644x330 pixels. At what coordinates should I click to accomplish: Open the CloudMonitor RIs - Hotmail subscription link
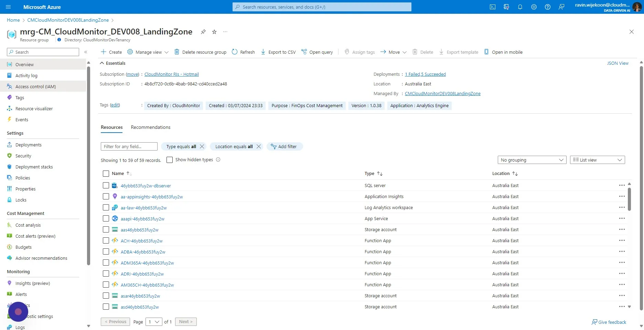tap(172, 74)
